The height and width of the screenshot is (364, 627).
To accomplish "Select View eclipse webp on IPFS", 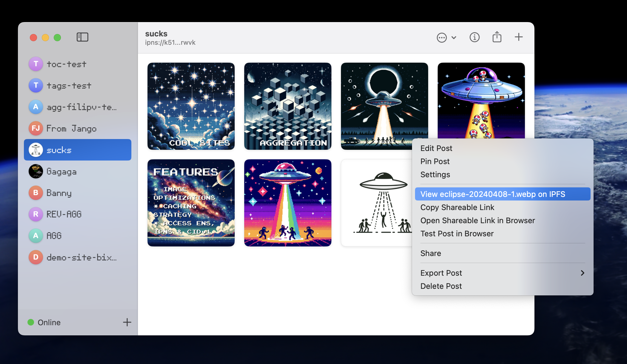I will tap(493, 194).
